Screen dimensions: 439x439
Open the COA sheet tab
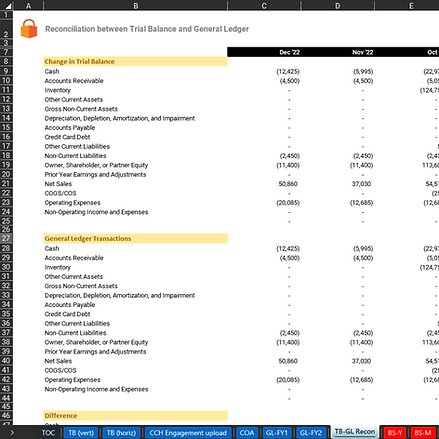point(247,433)
